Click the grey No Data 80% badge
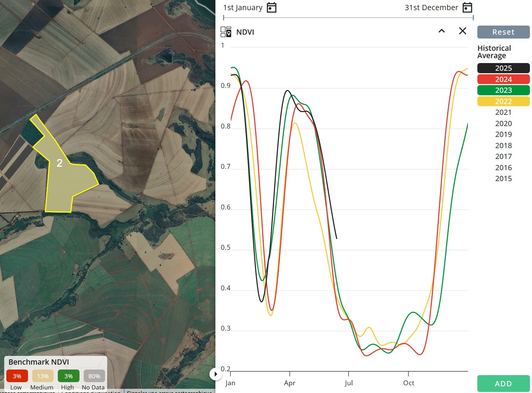 (x=94, y=376)
